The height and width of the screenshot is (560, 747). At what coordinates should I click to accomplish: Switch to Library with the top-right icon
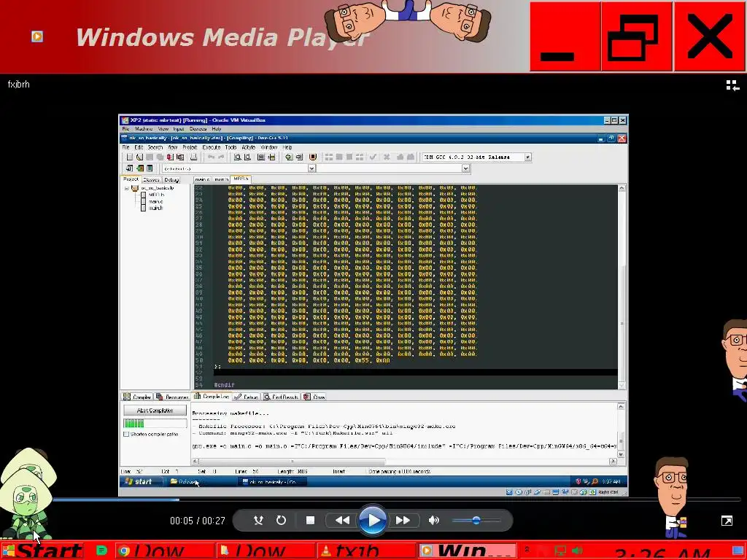tap(732, 85)
